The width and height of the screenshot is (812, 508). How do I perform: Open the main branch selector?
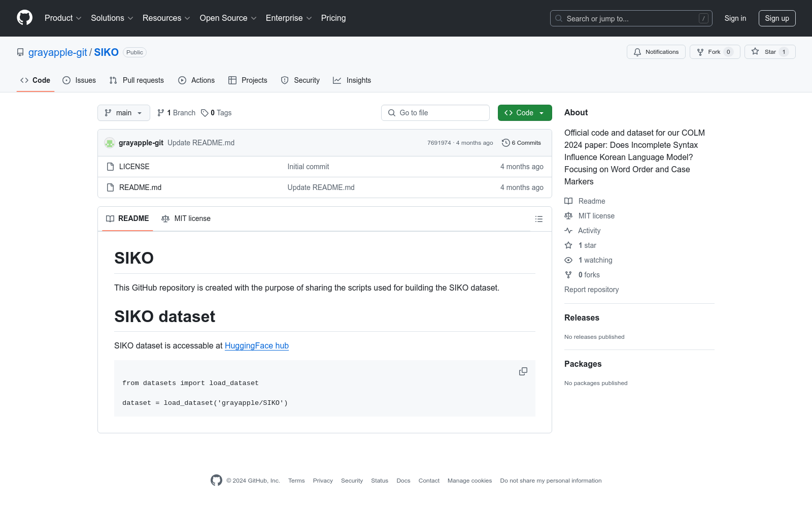pyautogui.click(x=124, y=113)
